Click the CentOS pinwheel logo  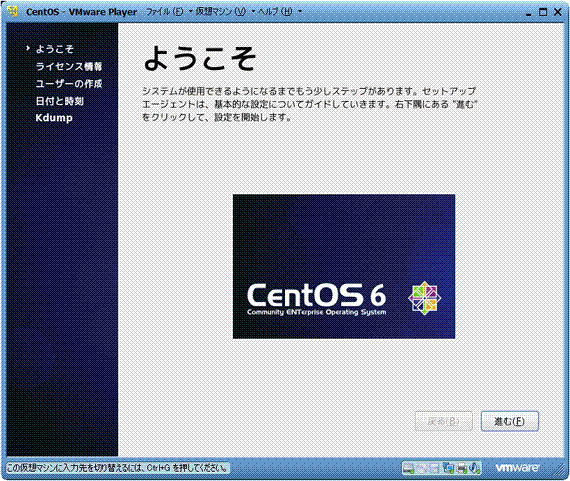click(424, 298)
